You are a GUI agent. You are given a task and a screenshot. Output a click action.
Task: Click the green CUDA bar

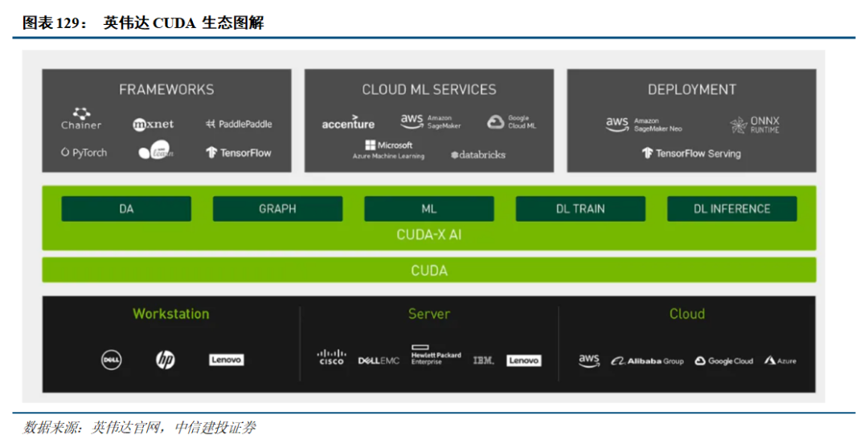[x=429, y=271]
